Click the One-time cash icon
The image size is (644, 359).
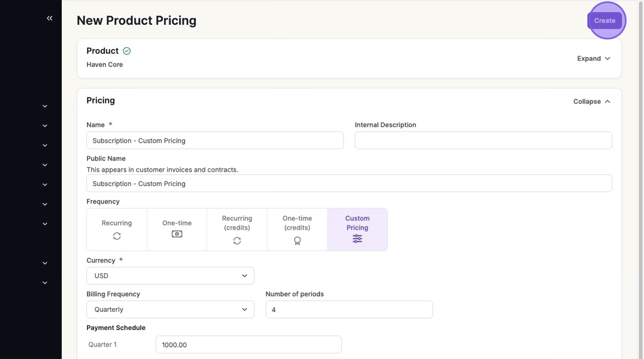(x=177, y=234)
